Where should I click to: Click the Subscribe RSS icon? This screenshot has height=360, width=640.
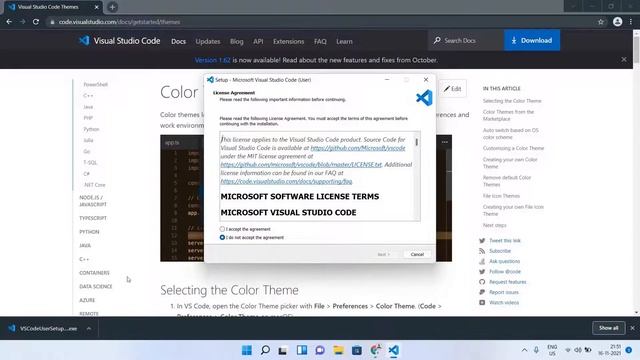[482, 251]
